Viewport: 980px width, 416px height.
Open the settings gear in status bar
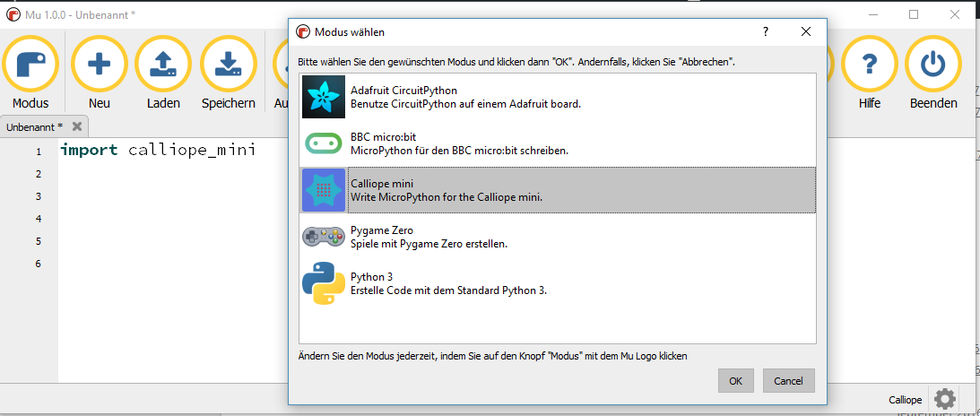[944, 398]
